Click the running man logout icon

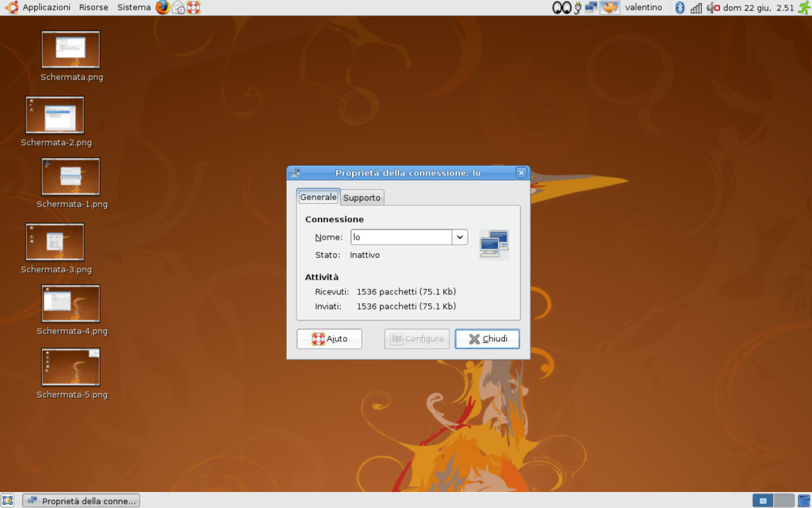[x=803, y=8]
